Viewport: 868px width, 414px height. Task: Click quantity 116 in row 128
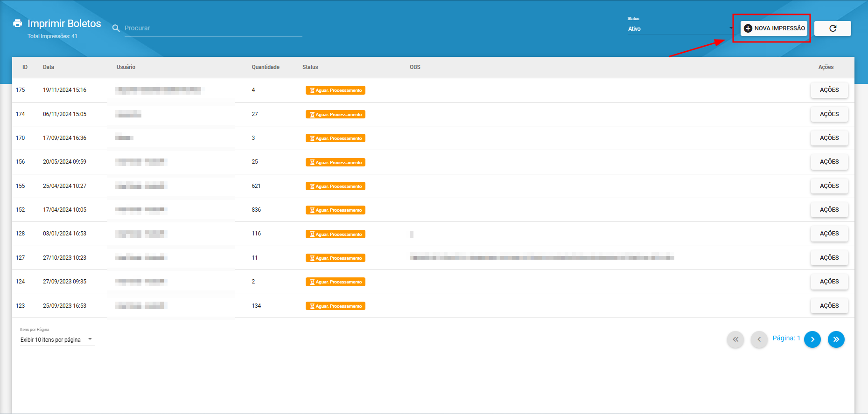coord(256,234)
